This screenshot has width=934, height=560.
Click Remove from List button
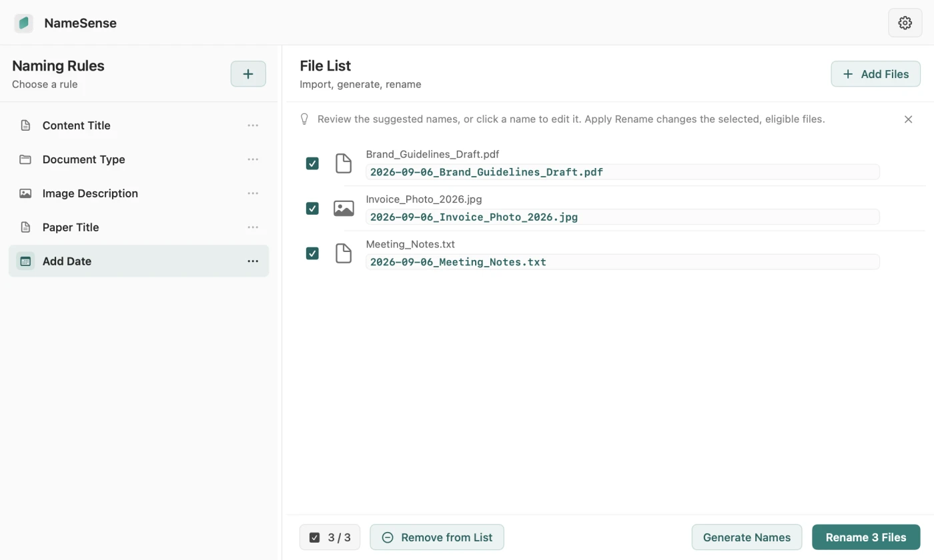tap(437, 537)
